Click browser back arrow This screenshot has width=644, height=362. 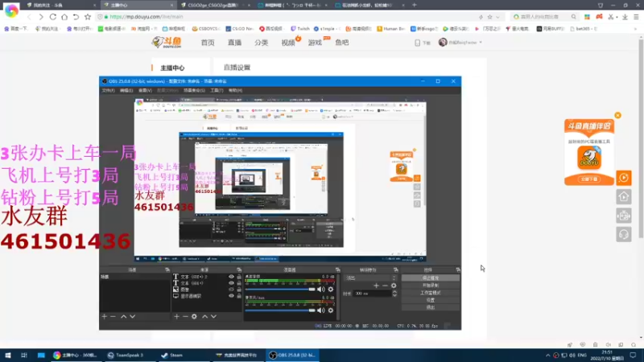[x=29, y=17]
